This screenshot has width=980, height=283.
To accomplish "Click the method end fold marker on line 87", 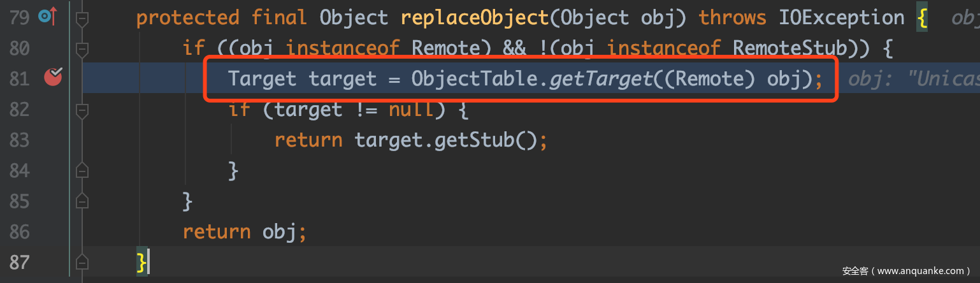I will [82, 262].
